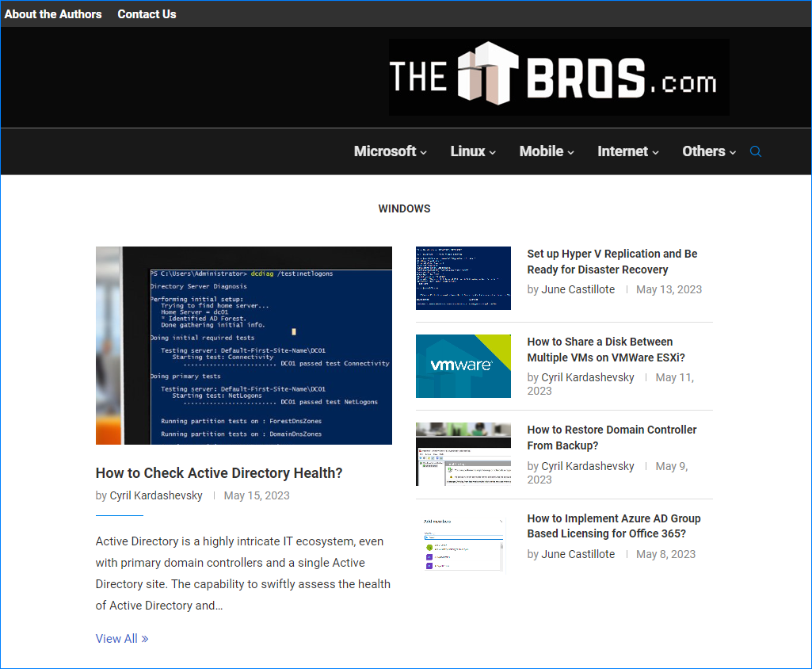The height and width of the screenshot is (669, 812).
Task: Open About the Authors page
Action: click(x=53, y=14)
